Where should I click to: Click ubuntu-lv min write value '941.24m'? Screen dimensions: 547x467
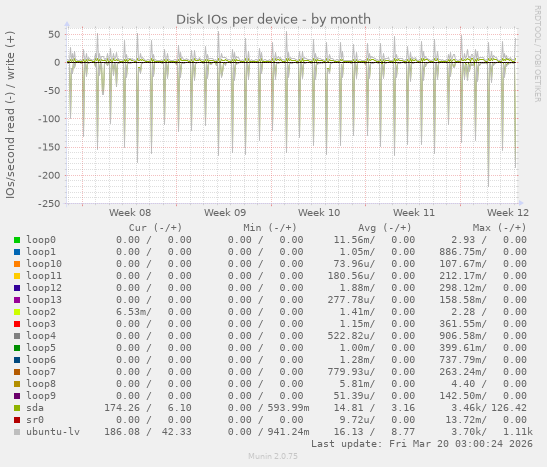pyautogui.click(x=289, y=432)
